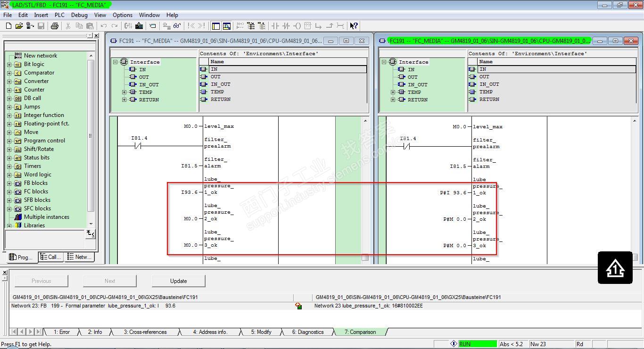Click the Download to PLC icon
The image size is (644, 349).
pos(139,26)
